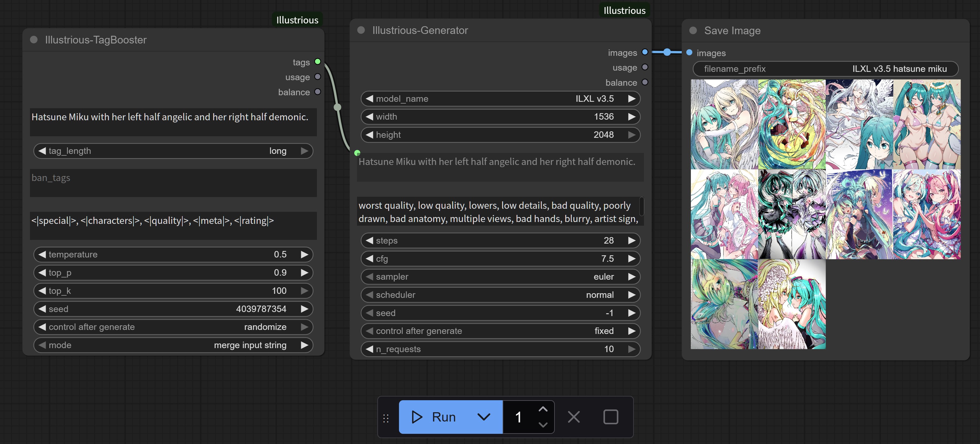
Task: Decrease temperature with left arrow
Action: pos(42,254)
